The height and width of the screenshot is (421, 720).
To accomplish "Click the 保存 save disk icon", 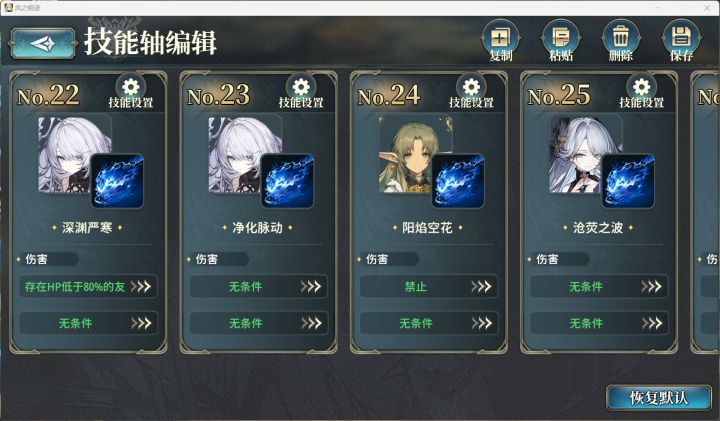I will [x=681, y=41].
